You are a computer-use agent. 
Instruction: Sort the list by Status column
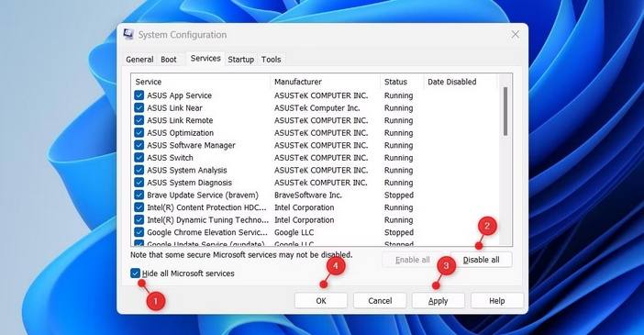[402, 82]
